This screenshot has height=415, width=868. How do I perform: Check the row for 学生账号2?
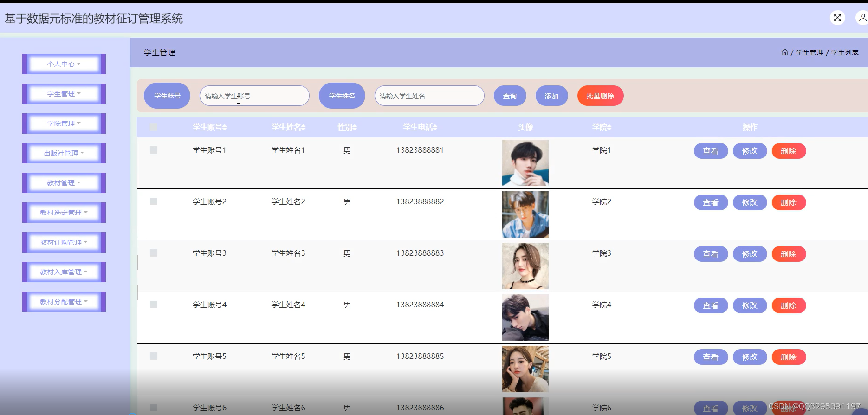pyautogui.click(x=154, y=201)
